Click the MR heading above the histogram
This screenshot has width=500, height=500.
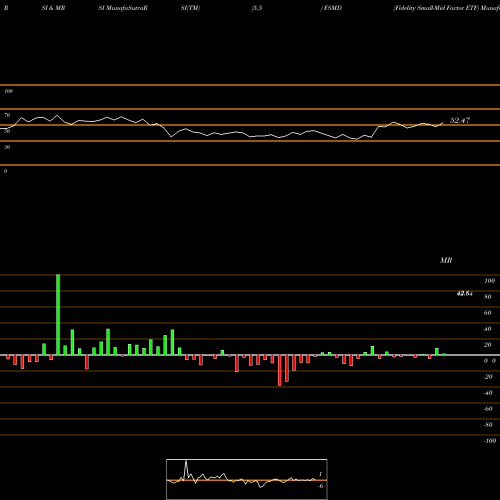click(446, 260)
